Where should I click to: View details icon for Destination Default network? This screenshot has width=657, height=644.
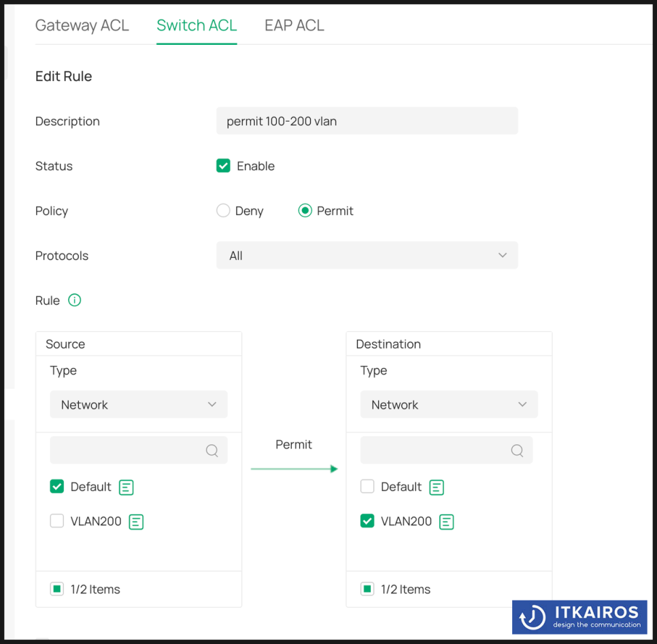tap(437, 488)
